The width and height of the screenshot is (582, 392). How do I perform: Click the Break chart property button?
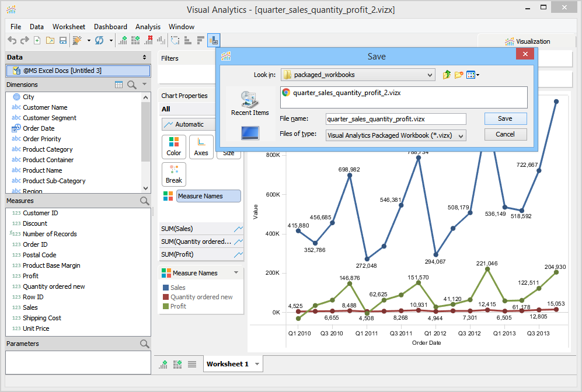tap(174, 174)
